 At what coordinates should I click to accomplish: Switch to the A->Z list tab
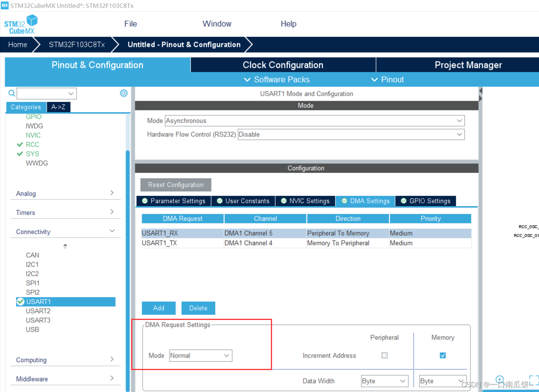[x=58, y=107]
